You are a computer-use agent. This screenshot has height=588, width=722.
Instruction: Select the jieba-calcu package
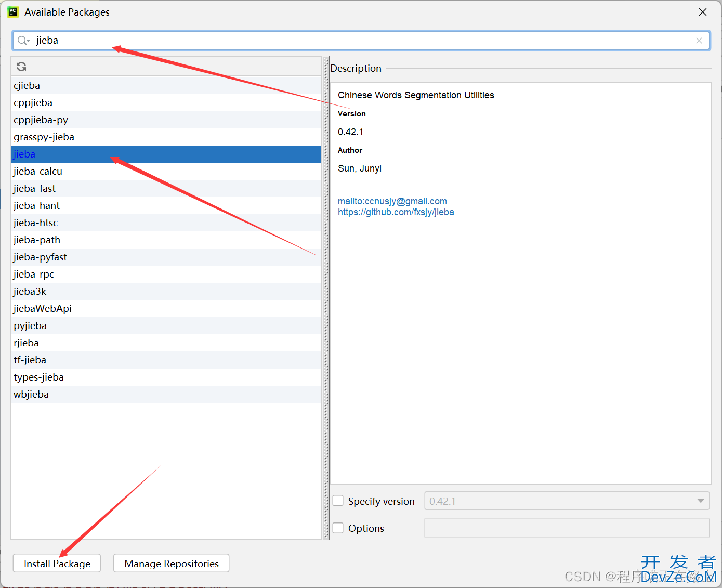pos(166,171)
